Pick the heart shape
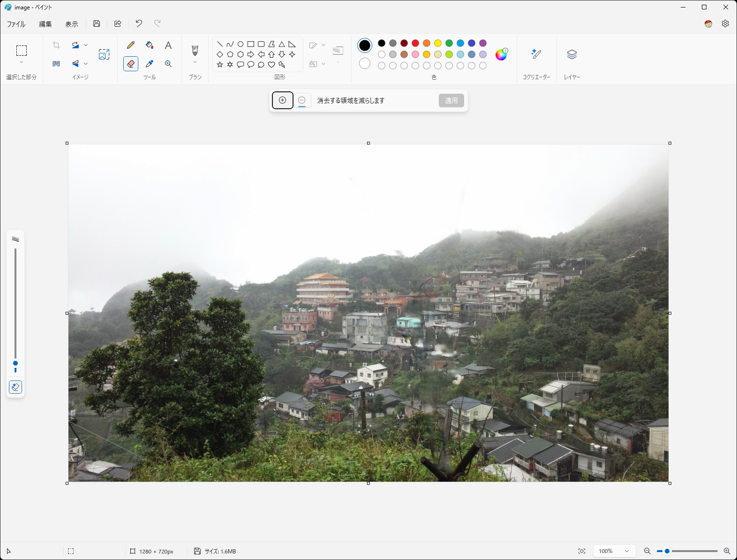Image resolution: width=737 pixels, height=560 pixels. pos(271,65)
